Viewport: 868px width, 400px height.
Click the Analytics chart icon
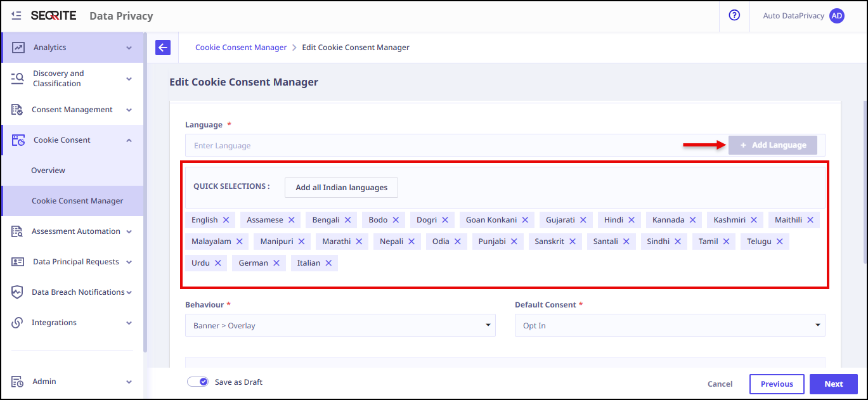pyautogui.click(x=18, y=48)
